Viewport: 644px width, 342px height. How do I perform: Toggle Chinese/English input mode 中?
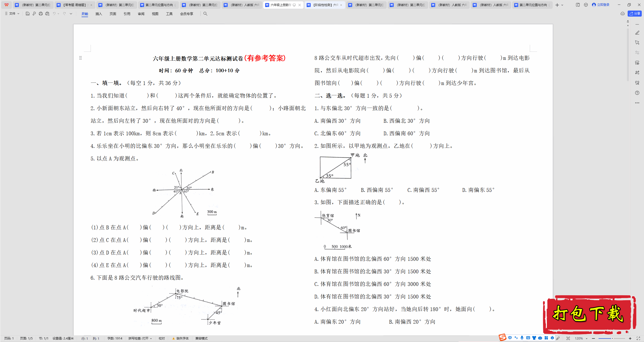pyautogui.click(x=510, y=338)
